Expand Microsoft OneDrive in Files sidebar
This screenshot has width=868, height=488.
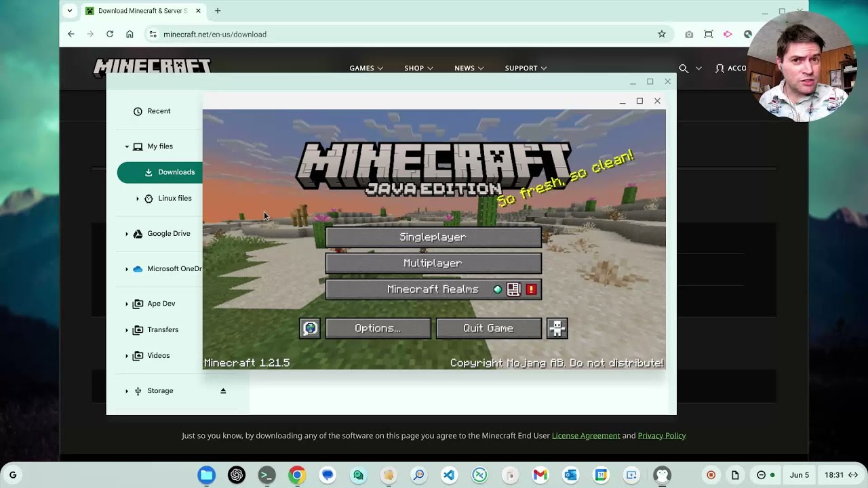pos(127,269)
